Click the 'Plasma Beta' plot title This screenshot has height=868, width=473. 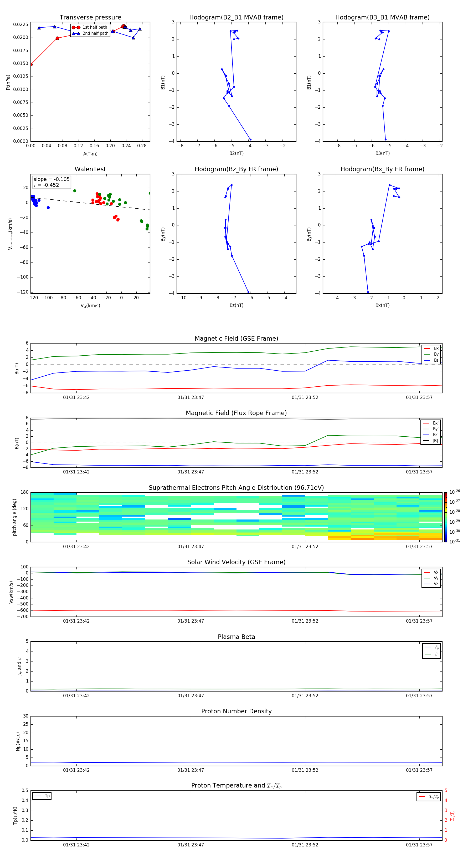coord(236,637)
